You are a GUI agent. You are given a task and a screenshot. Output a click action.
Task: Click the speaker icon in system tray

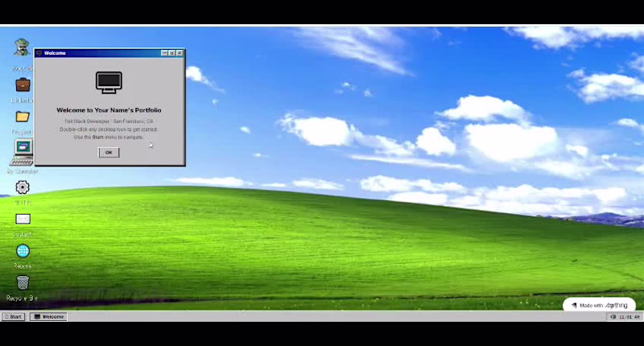coord(613,316)
